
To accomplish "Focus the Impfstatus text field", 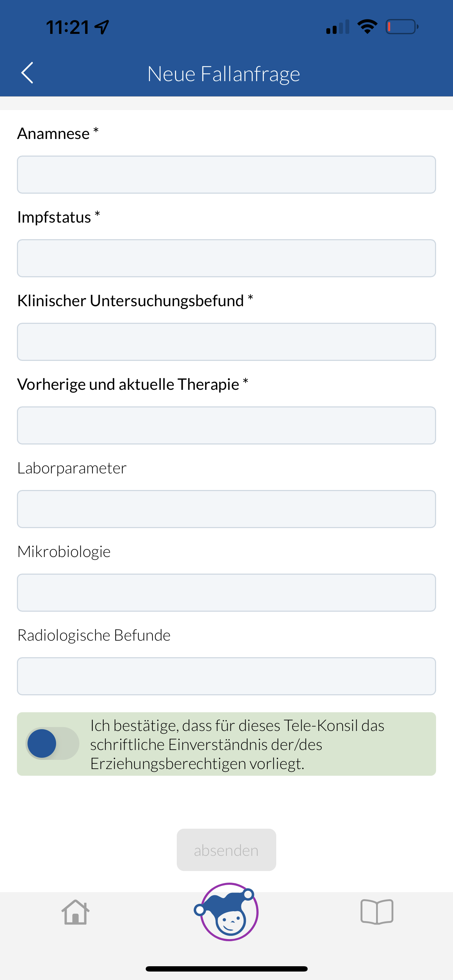I will click(x=226, y=258).
